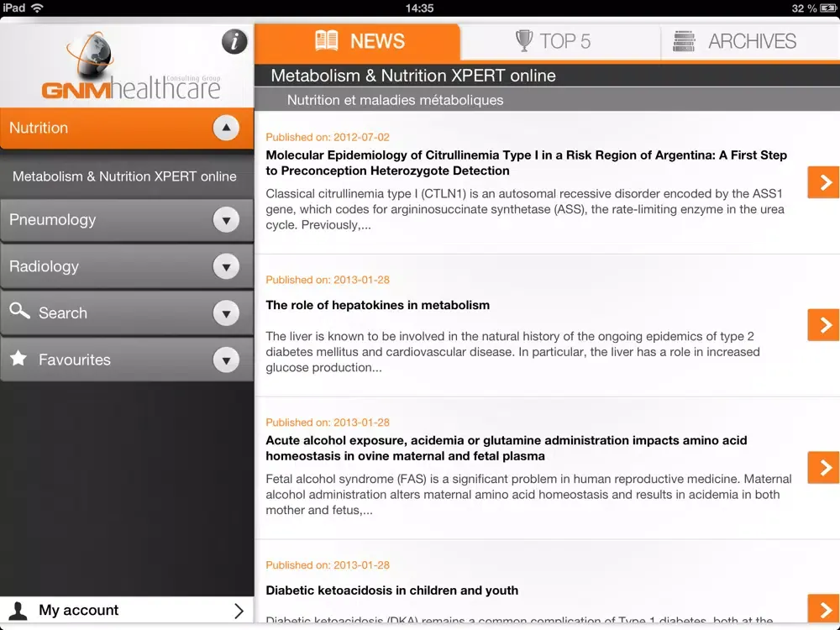Select the Search menu label
The image size is (840, 630).
[63, 312]
